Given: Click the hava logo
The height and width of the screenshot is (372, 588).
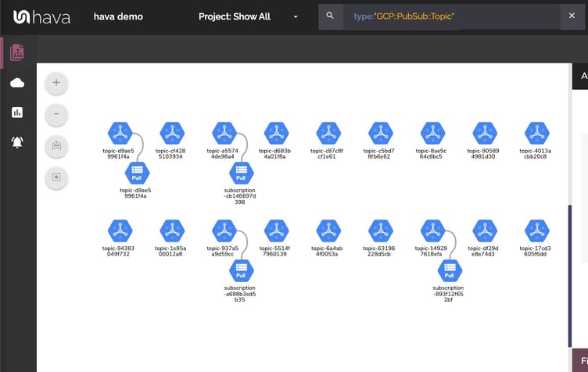Looking at the screenshot, I should pyautogui.click(x=41, y=17).
